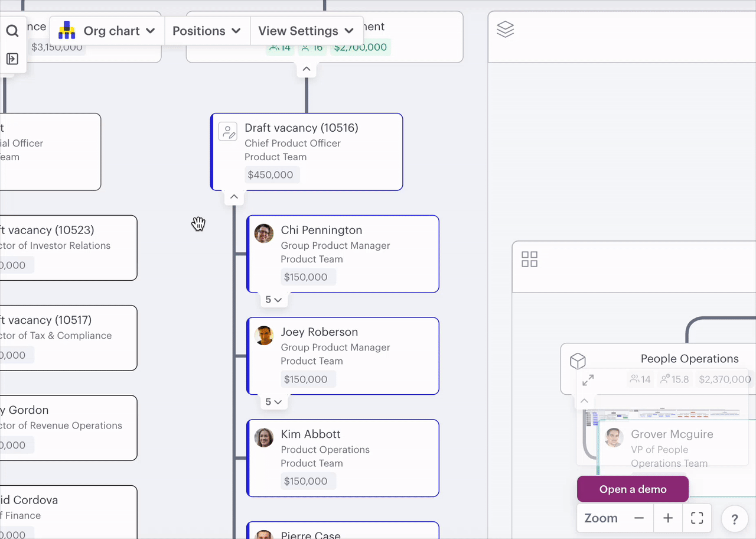Open the Positions dropdown
The width and height of the screenshot is (756, 539).
click(x=207, y=31)
